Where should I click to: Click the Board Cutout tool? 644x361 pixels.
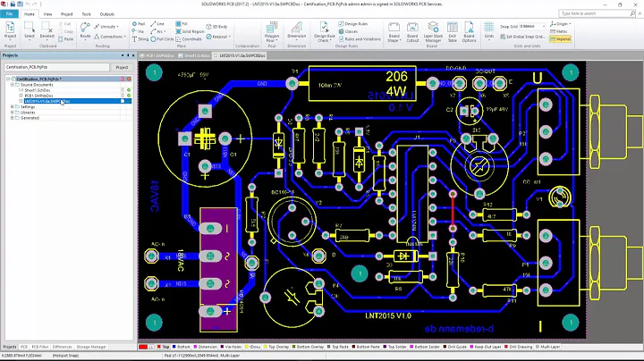pos(412,32)
